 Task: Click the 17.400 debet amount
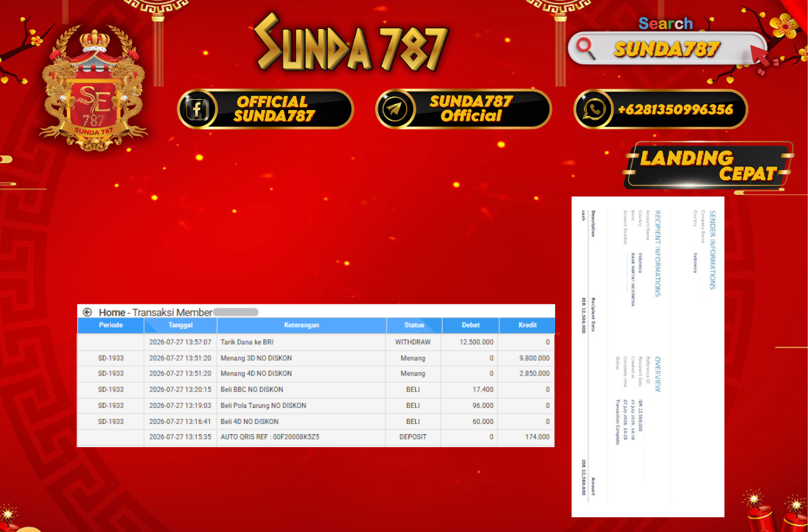[482, 389]
